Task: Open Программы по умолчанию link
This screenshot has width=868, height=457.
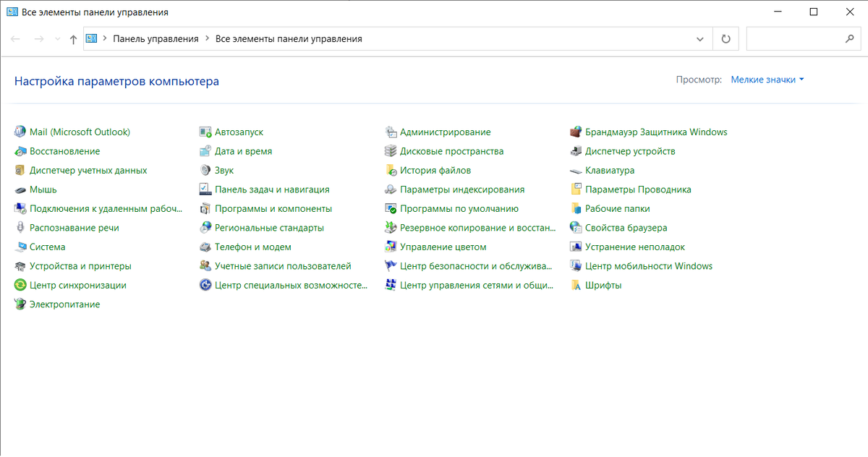Action: pyautogui.click(x=459, y=208)
